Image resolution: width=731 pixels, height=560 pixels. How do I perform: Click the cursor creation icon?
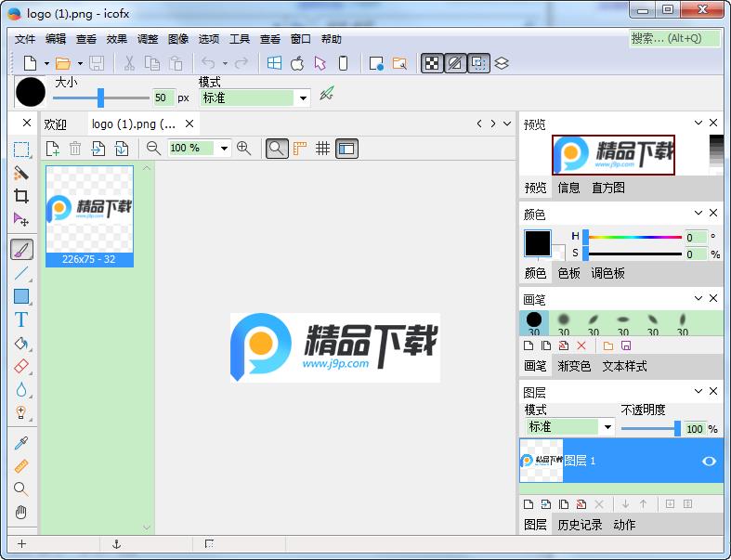coord(320,63)
